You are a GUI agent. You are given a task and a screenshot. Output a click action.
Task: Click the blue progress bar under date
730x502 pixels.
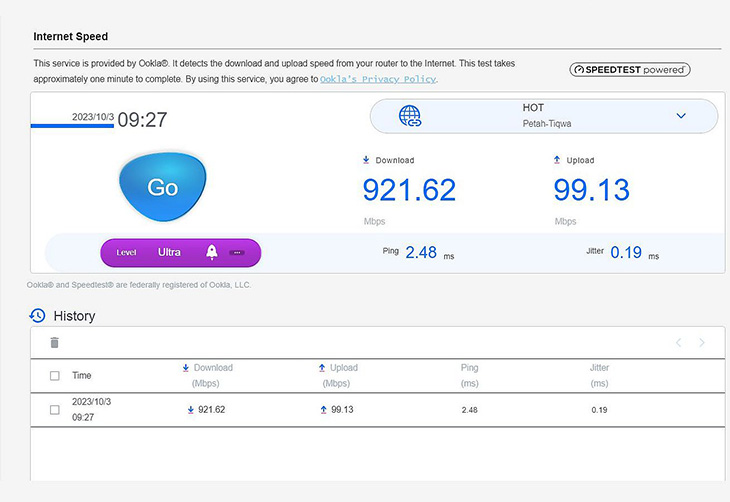pos(72,126)
